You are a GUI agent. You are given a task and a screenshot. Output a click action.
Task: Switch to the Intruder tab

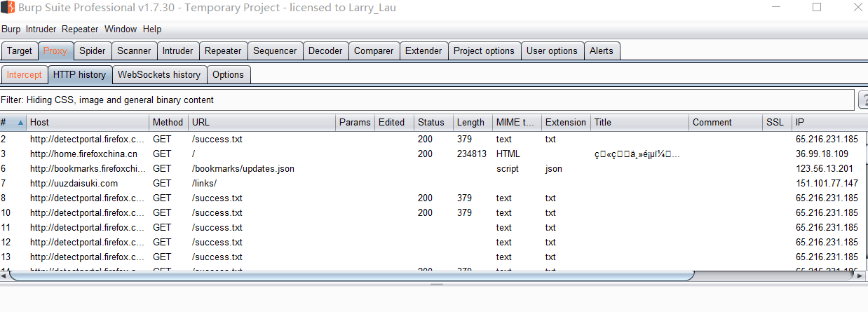(178, 50)
